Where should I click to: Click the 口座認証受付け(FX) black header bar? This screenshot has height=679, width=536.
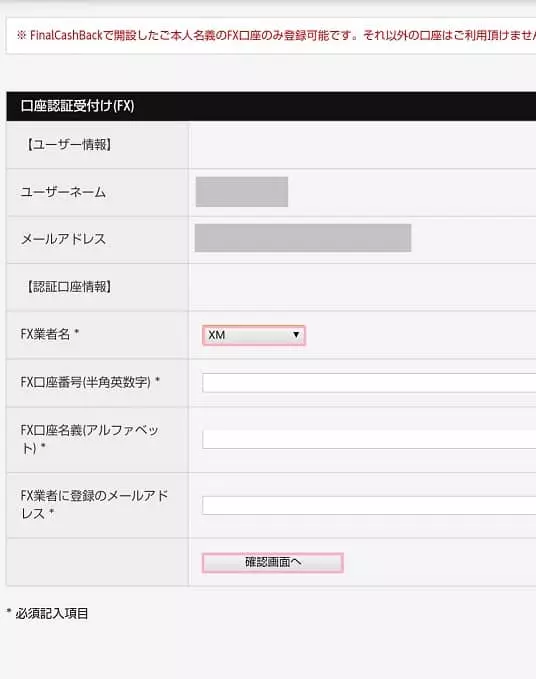271,106
